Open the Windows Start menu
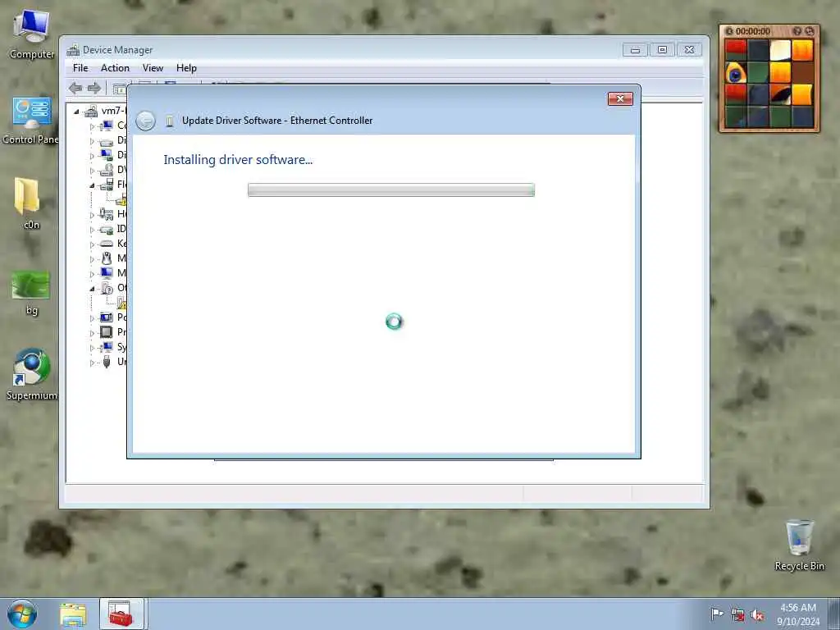The height and width of the screenshot is (630, 840). [22, 614]
